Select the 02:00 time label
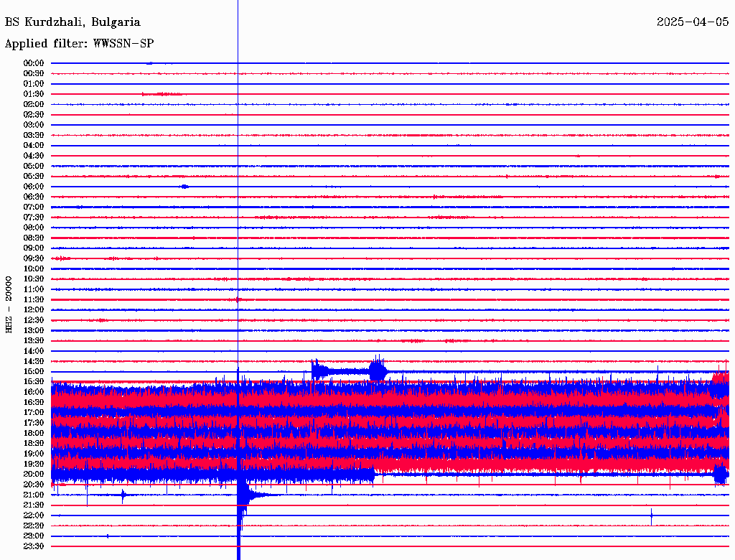 click(x=34, y=105)
